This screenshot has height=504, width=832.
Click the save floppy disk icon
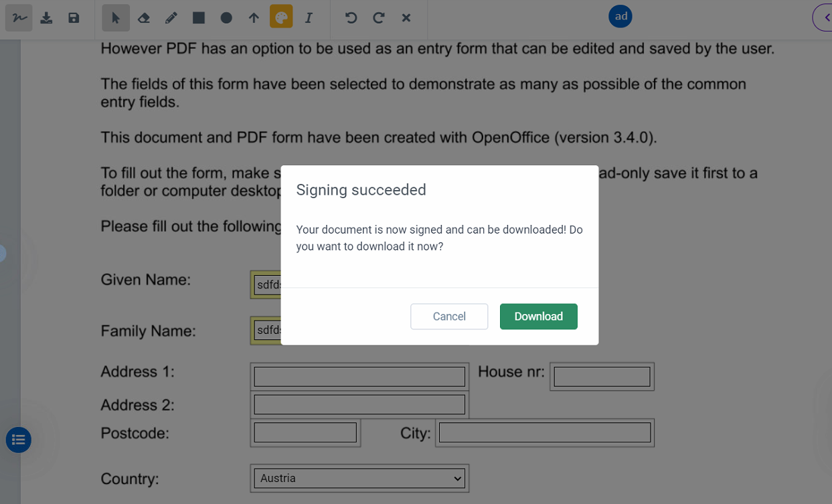point(74,18)
